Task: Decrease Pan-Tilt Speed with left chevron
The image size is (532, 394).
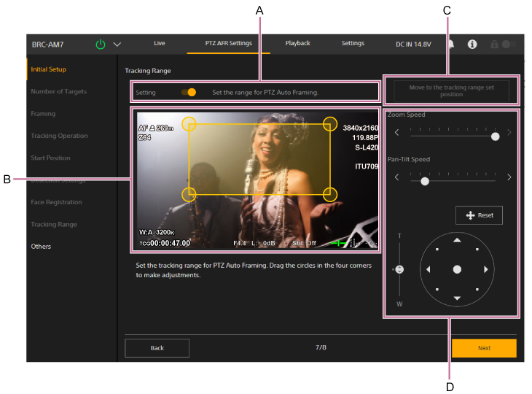Action: pyautogui.click(x=397, y=177)
